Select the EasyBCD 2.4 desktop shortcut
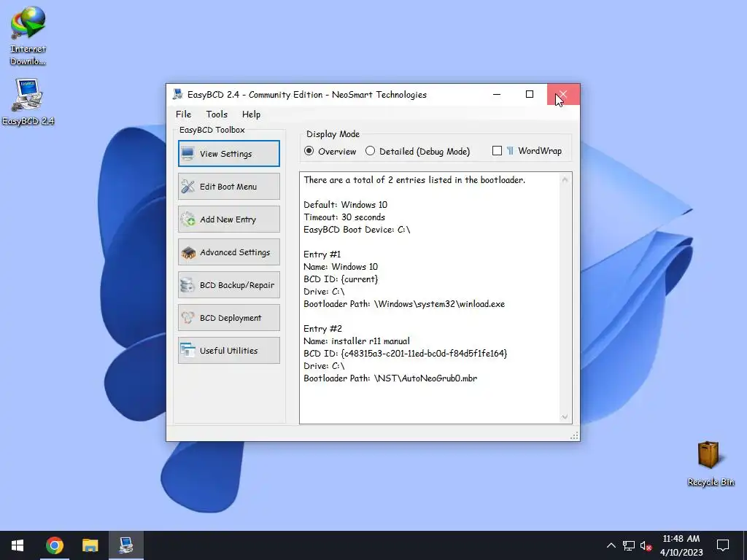The width and height of the screenshot is (747, 560). tap(28, 102)
